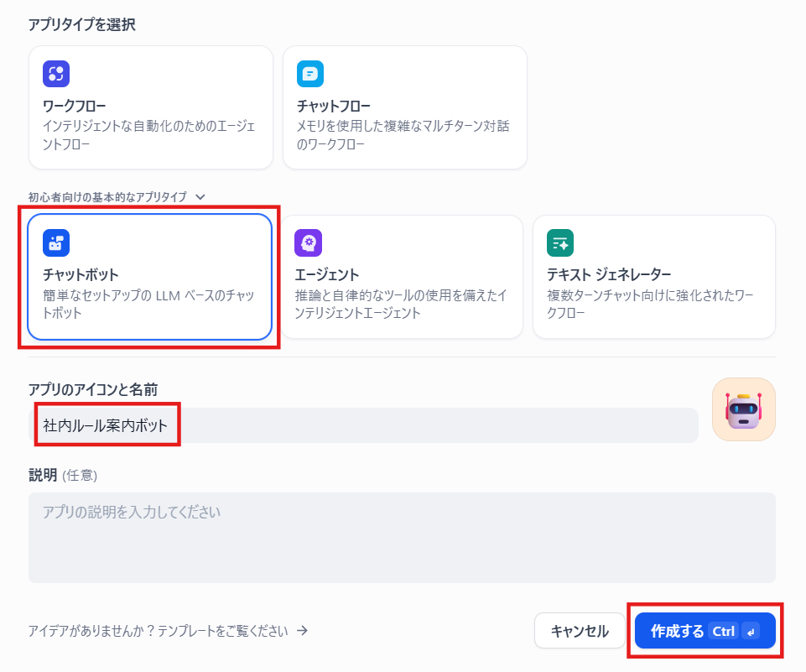Click the チャットフロー chat bubble icon
The image size is (806, 672).
tap(310, 74)
